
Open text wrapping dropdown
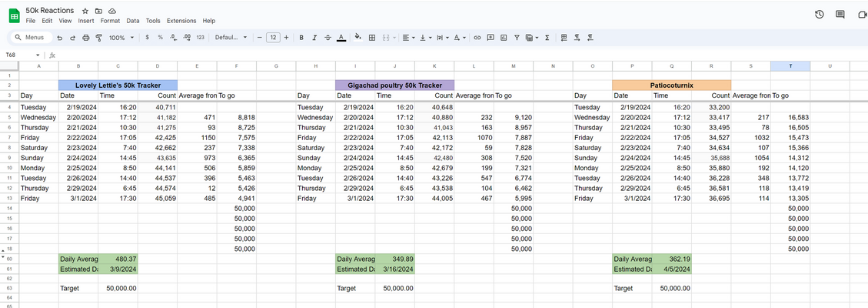click(442, 38)
